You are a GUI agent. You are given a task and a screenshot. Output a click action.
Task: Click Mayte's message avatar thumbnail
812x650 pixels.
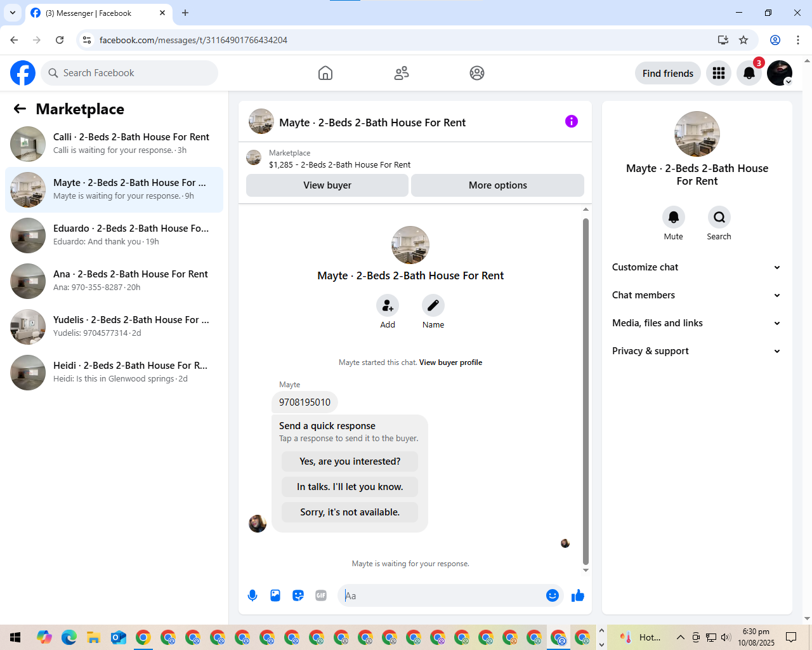click(258, 524)
